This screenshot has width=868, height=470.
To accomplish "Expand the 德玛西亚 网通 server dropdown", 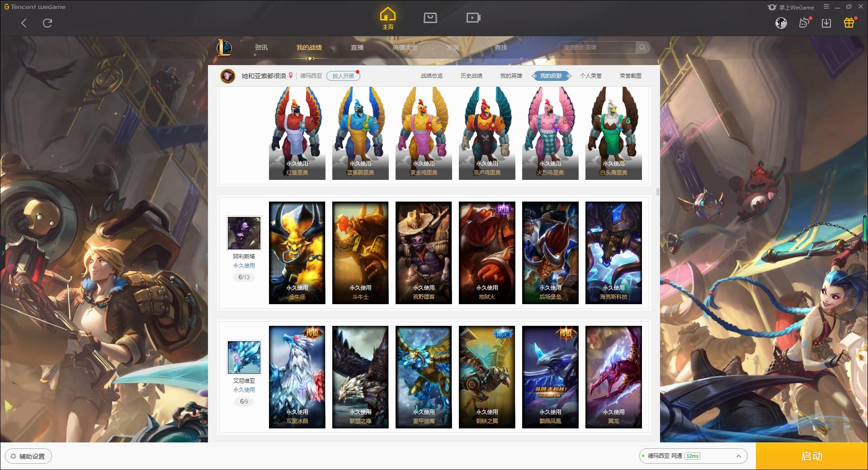I will coord(693,456).
